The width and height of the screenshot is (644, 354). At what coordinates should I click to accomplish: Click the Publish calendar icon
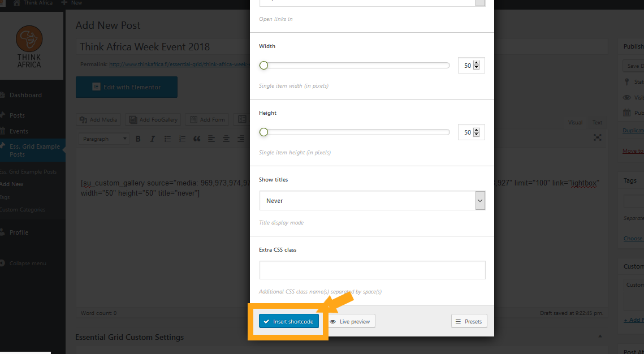click(626, 113)
